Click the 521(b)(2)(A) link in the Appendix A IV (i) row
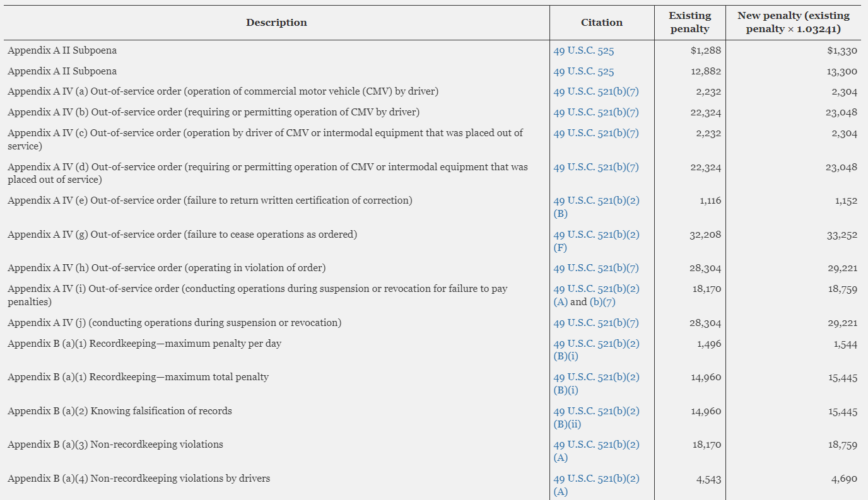The image size is (868, 500). coord(595,289)
